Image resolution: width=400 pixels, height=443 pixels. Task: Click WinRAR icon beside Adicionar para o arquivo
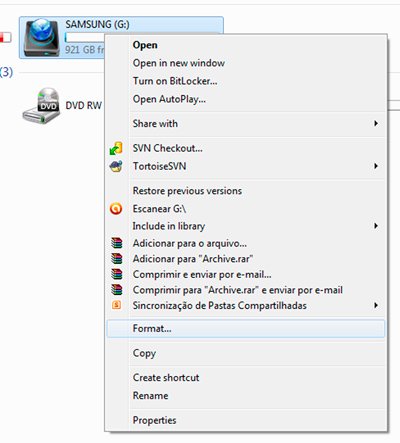click(117, 243)
